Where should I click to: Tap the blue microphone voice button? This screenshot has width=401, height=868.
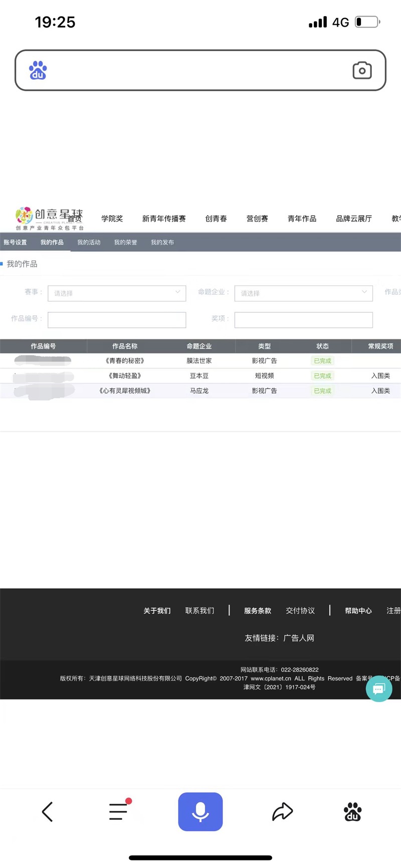tap(200, 811)
